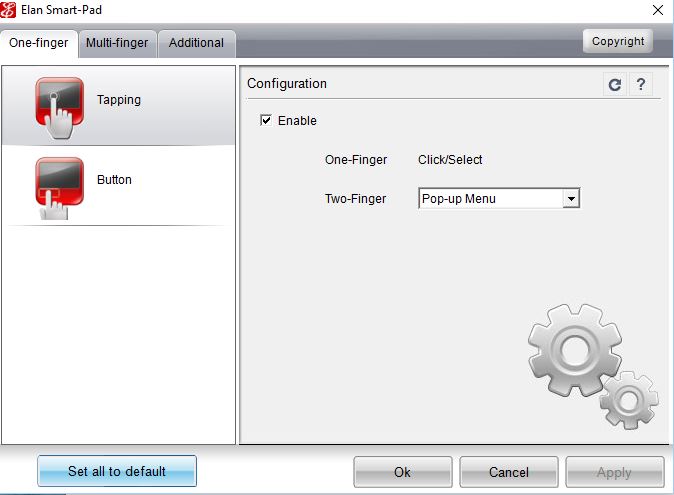Click the restore defaults refresh icon
This screenshot has width=674, height=495.
[615, 85]
